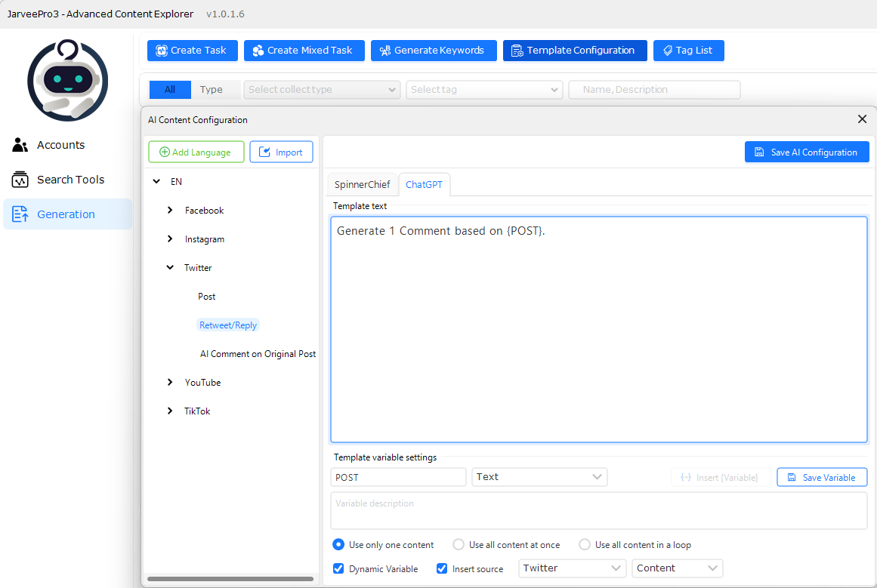
Task: Toggle the Insert source checkbox
Action: pyautogui.click(x=442, y=568)
